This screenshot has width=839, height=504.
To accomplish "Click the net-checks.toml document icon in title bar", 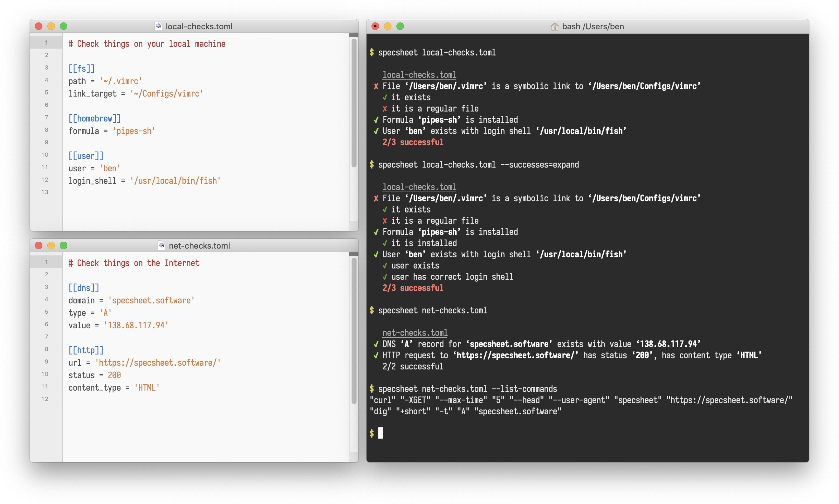I will (x=161, y=245).
